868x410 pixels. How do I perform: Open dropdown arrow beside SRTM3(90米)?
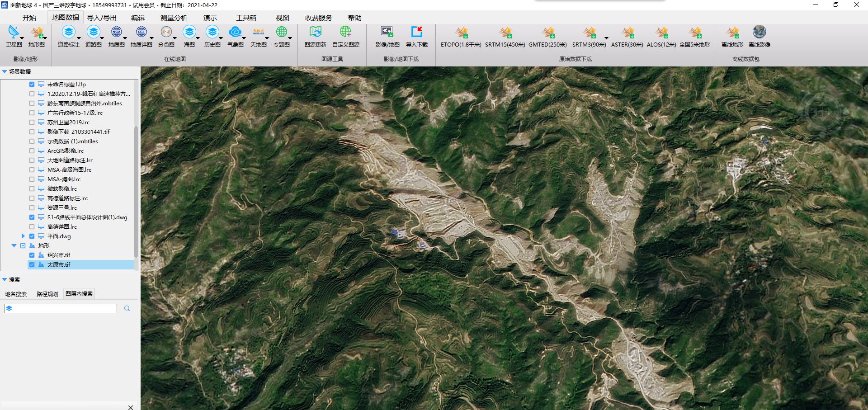606,38
